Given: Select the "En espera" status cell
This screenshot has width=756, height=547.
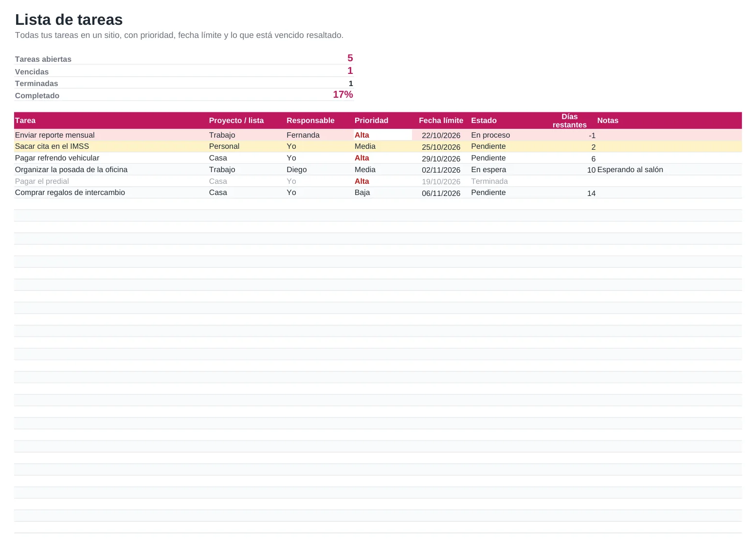Looking at the screenshot, I should pyautogui.click(x=489, y=170).
